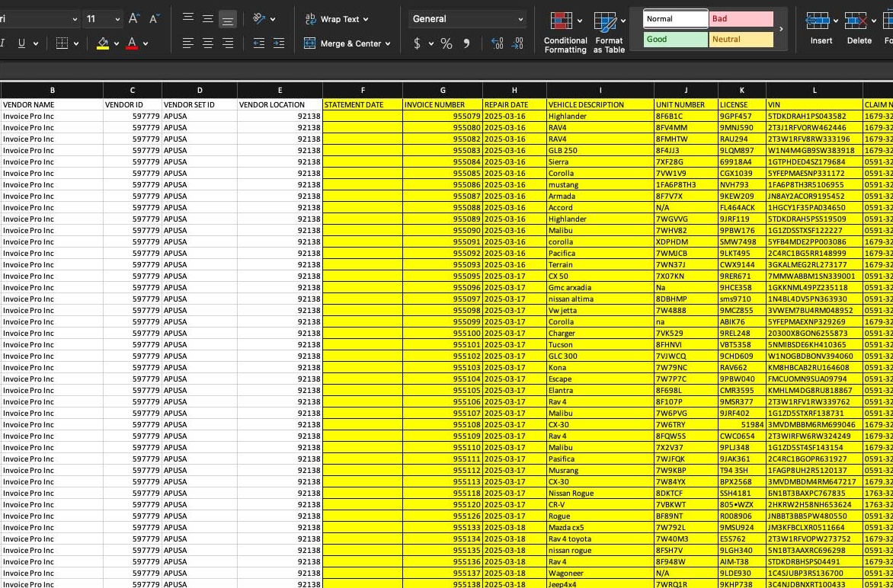Select column B header

tap(53, 90)
